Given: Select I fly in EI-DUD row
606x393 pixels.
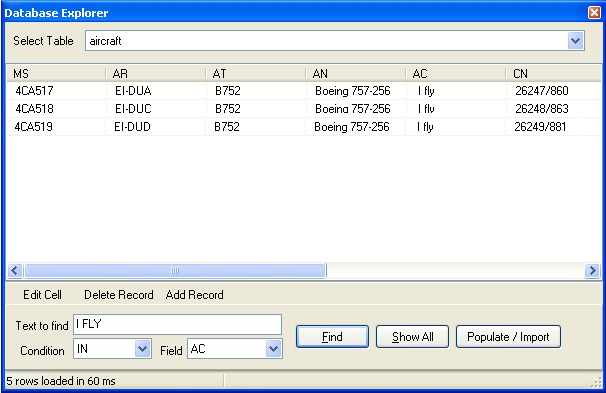Looking at the screenshot, I should 425,127.
